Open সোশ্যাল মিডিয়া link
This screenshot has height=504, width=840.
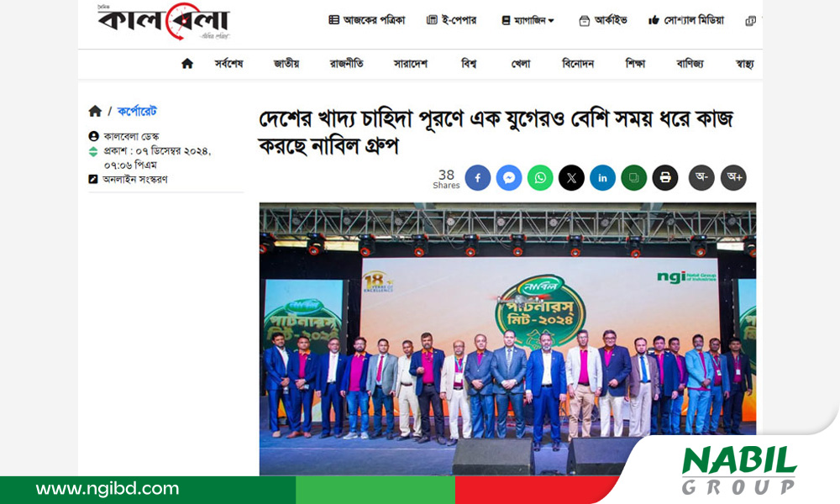point(686,20)
